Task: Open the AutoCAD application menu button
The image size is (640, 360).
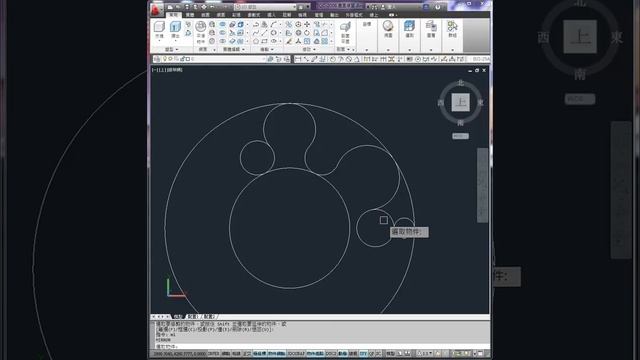Action: coord(156,9)
